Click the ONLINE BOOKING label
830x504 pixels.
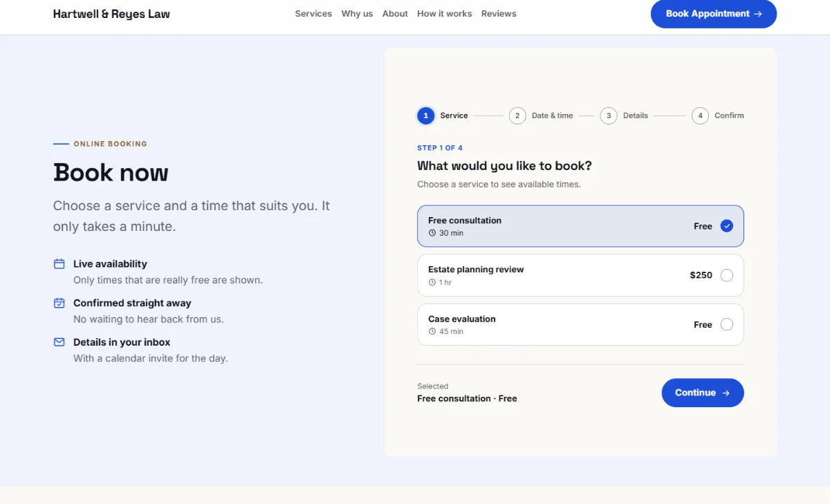[110, 144]
